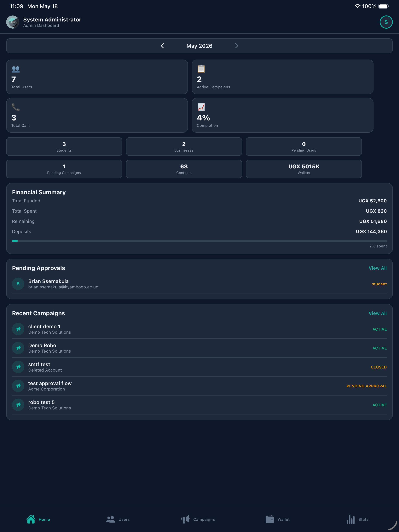The image size is (399, 532).
Task: Select the Users tab people icon
Action: pos(111,519)
